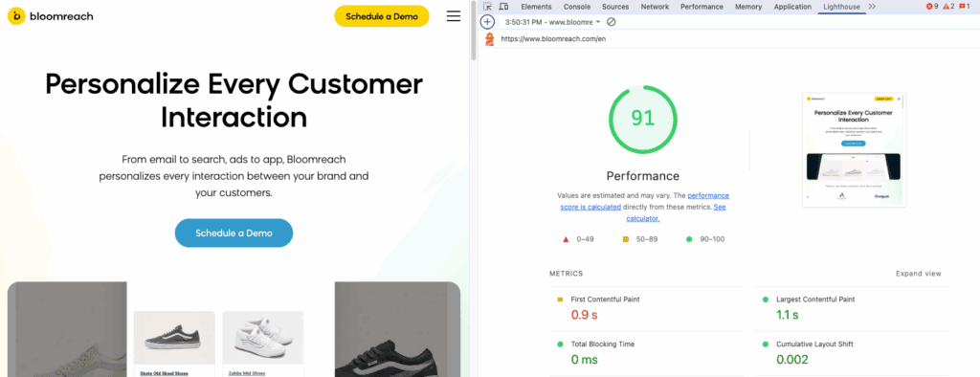Click the Total Blocking Time metric label
This screenshot has width=980, height=377.
[603, 344]
